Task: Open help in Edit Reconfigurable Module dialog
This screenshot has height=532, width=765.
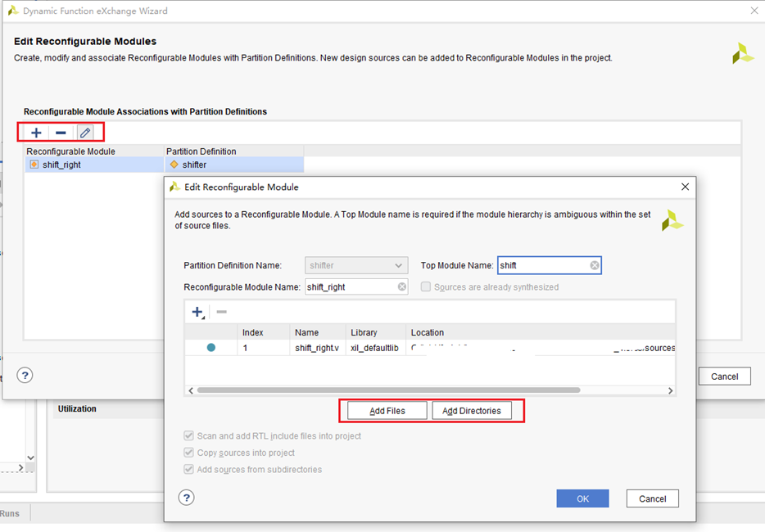Action: coord(187,498)
